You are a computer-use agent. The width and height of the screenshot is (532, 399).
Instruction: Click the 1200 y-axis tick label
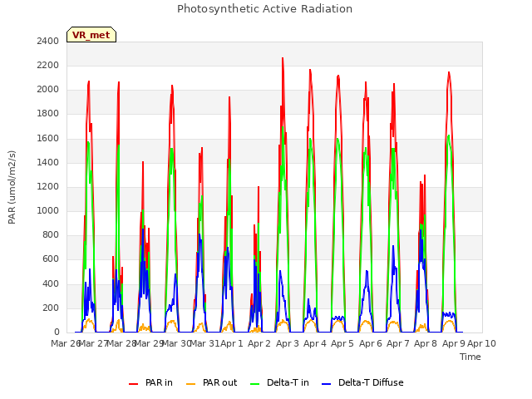[48, 186]
